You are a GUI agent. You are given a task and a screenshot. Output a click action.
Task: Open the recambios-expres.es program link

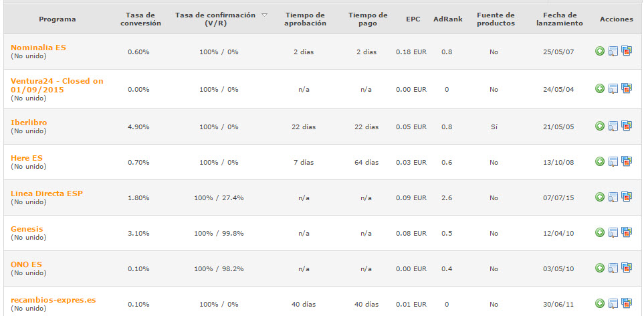(x=53, y=300)
